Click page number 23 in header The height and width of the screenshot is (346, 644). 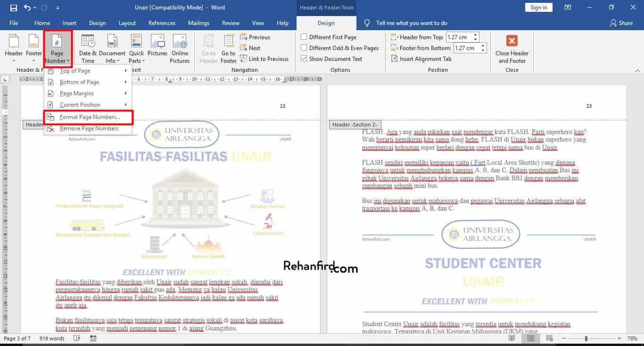[589, 106]
